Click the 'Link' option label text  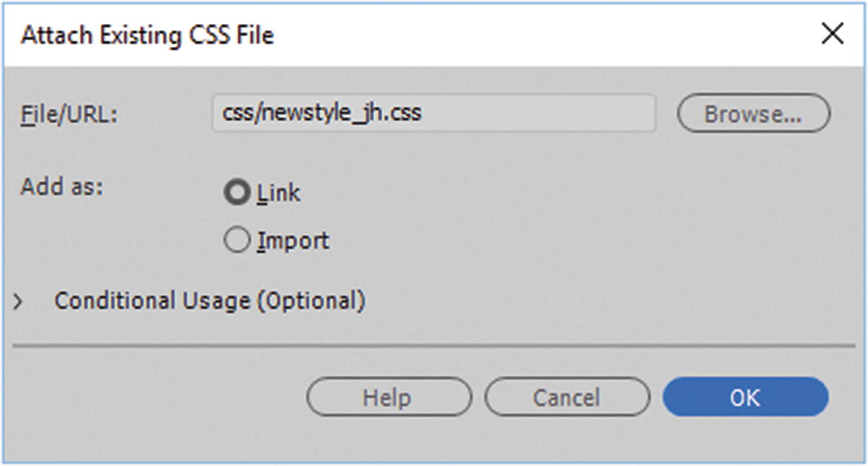(279, 193)
